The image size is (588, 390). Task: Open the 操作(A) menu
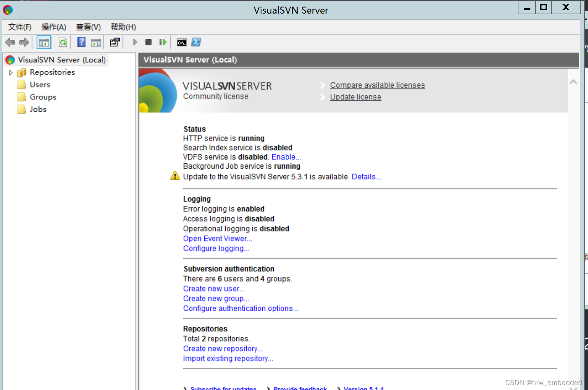tap(54, 27)
